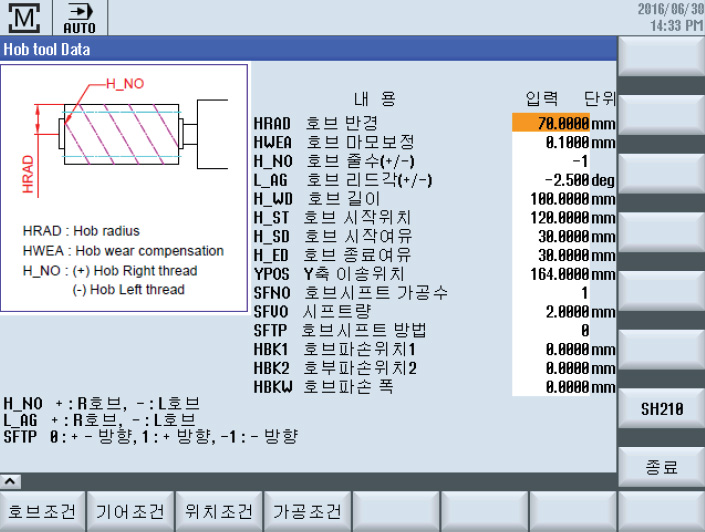
Task: Click the hob tool diagram image
Action: click(x=125, y=187)
